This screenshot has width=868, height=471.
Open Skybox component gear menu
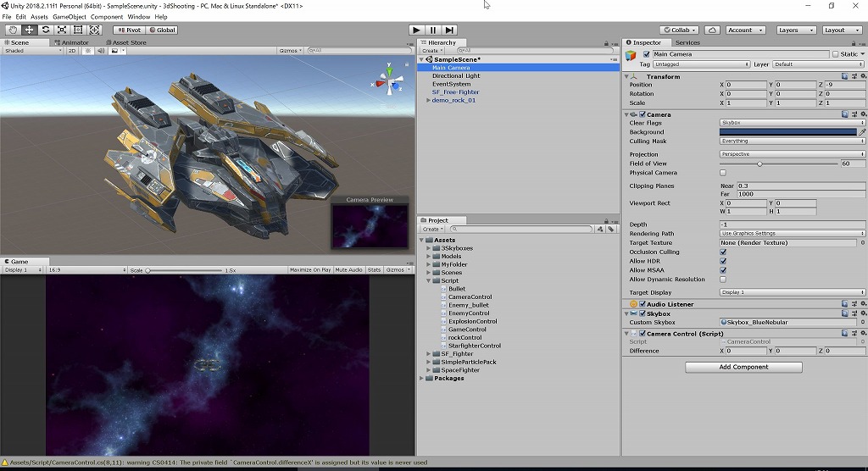coord(863,313)
